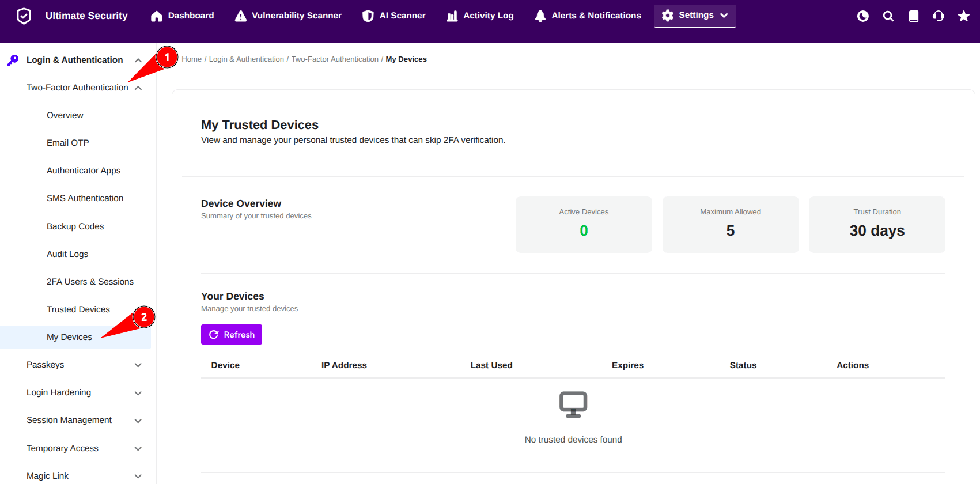Click the Device column header

click(225, 365)
